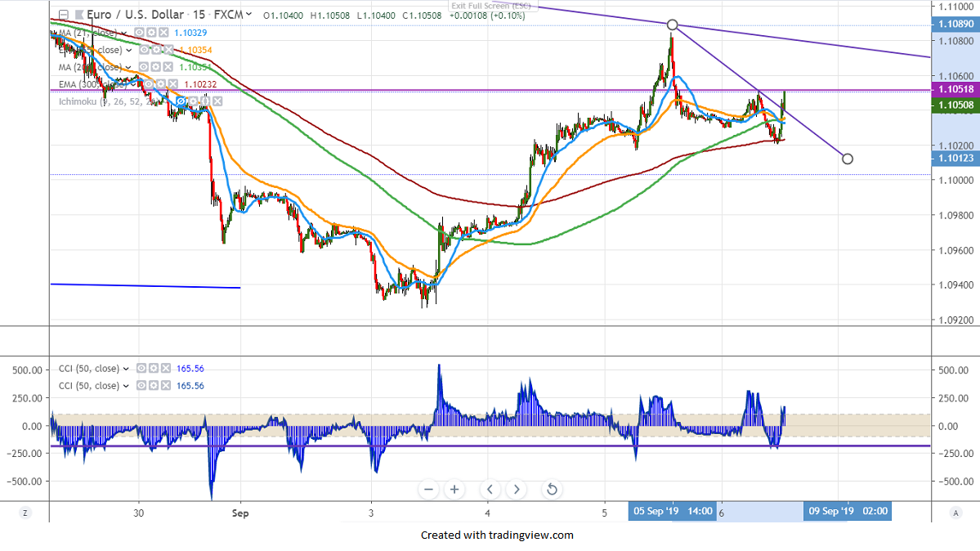
Task: Select the trendline handle at the 1.10890 peak
Action: [672, 25]
